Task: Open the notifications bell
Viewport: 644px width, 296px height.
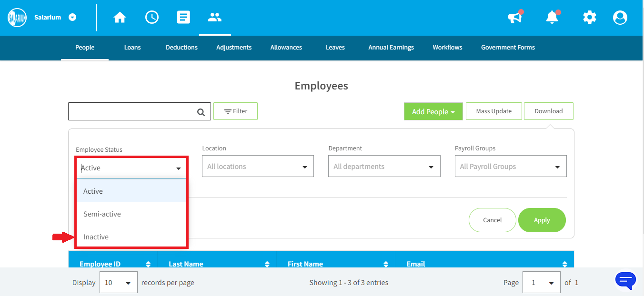Action: click(x=552, y=18)
